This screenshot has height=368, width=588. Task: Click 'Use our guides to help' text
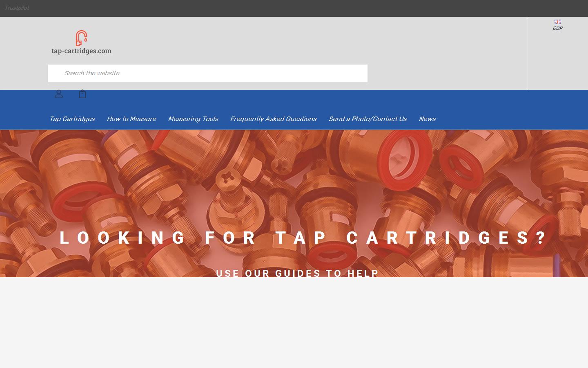click(x=297, y=273)
